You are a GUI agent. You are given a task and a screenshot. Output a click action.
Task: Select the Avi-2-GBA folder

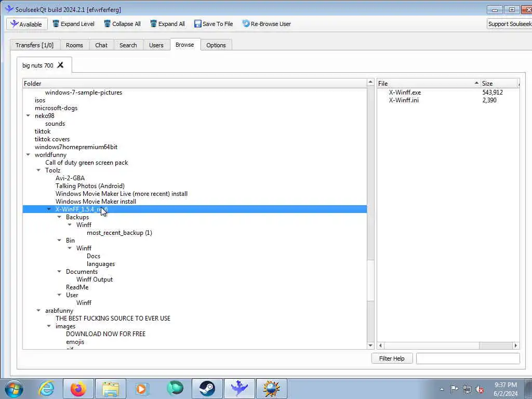70,178
